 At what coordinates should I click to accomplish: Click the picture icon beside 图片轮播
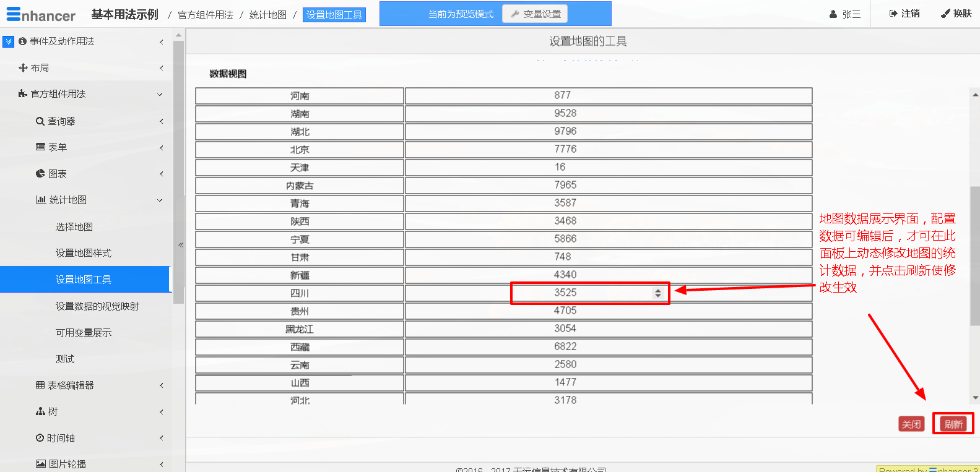click(41, 464)
